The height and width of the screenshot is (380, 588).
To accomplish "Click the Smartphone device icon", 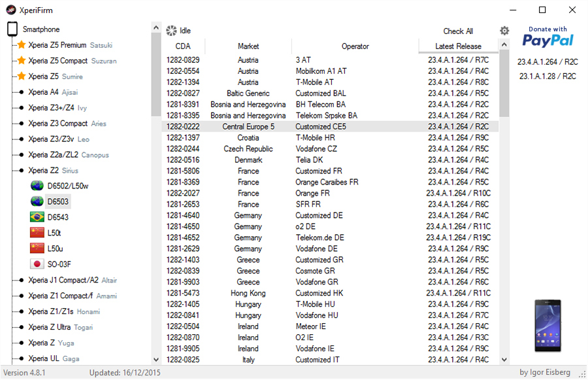I will point(12,29).
